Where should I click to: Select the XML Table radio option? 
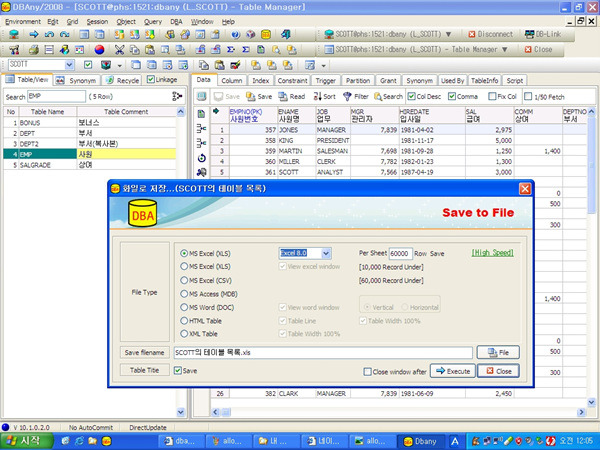pyautogui.click(x=184, y=334)
